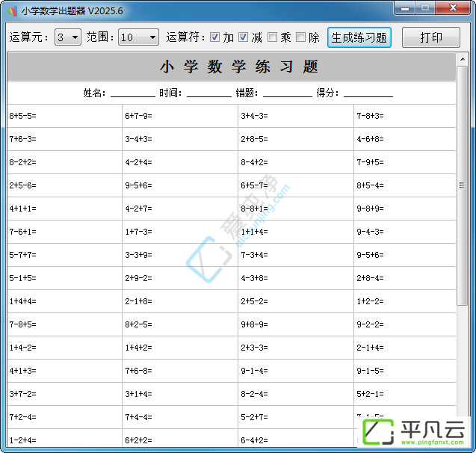Screen dimensions: 476x453
Task: Select the 4-6+8= problem cell
Action: (x=405, y=139)
